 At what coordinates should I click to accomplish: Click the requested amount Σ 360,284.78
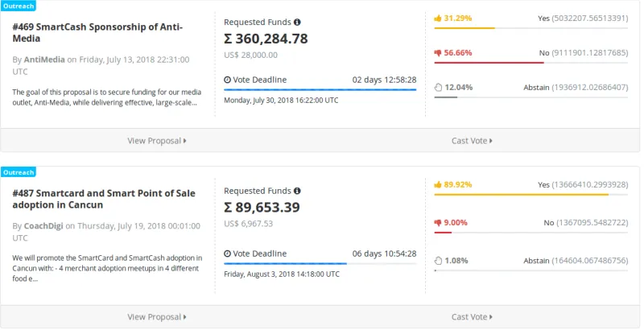[x=266, y=39]
